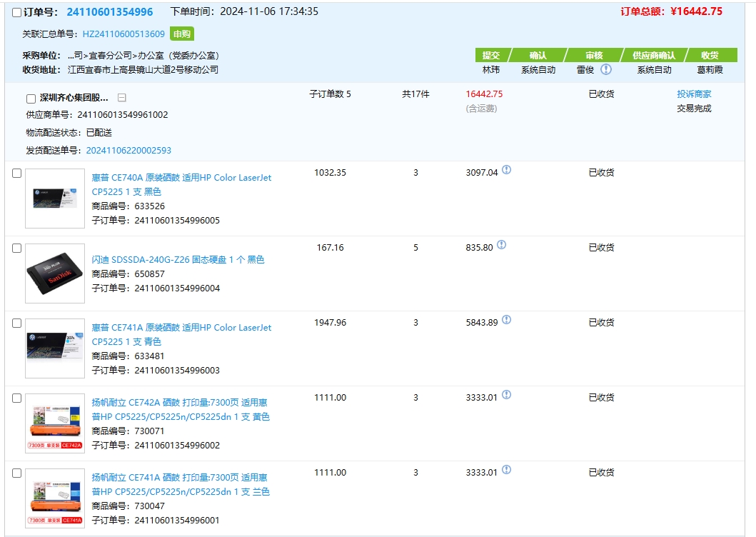Viewport: 756px width, 537px height.
Task: Tick the 惠普 CE741A 青色 item checkbox
Action: click(17, 323)
